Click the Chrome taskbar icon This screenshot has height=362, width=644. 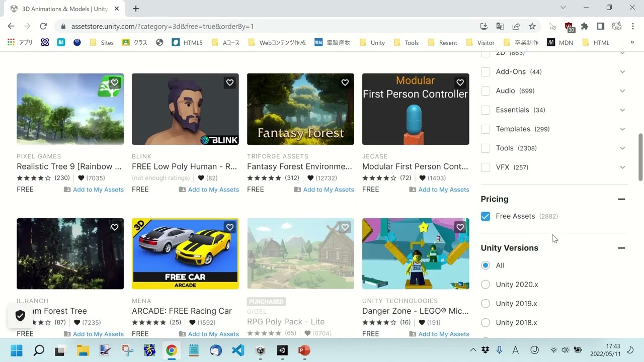[172, 350]
